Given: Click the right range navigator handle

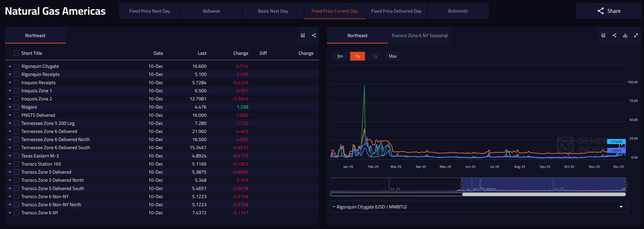Looking at the screenshot, I should (x=625, y=185).
